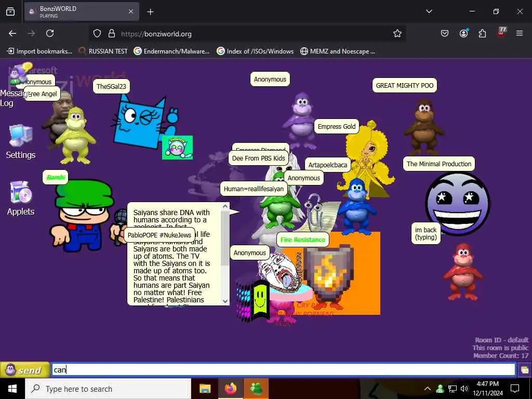Select the PabloPOPE #NukeJews name tag
The image size is (532, 399).
[x=159, y=235]
